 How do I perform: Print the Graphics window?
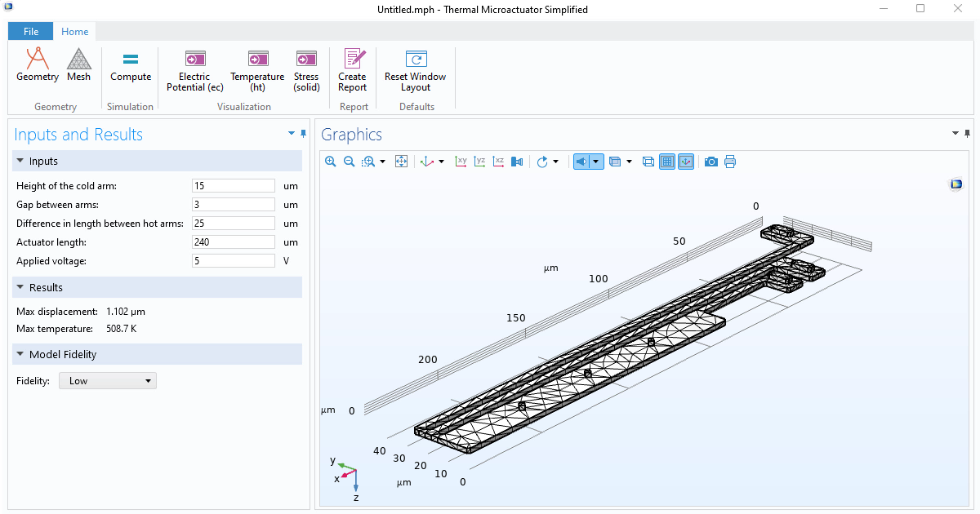pos(730,162)
